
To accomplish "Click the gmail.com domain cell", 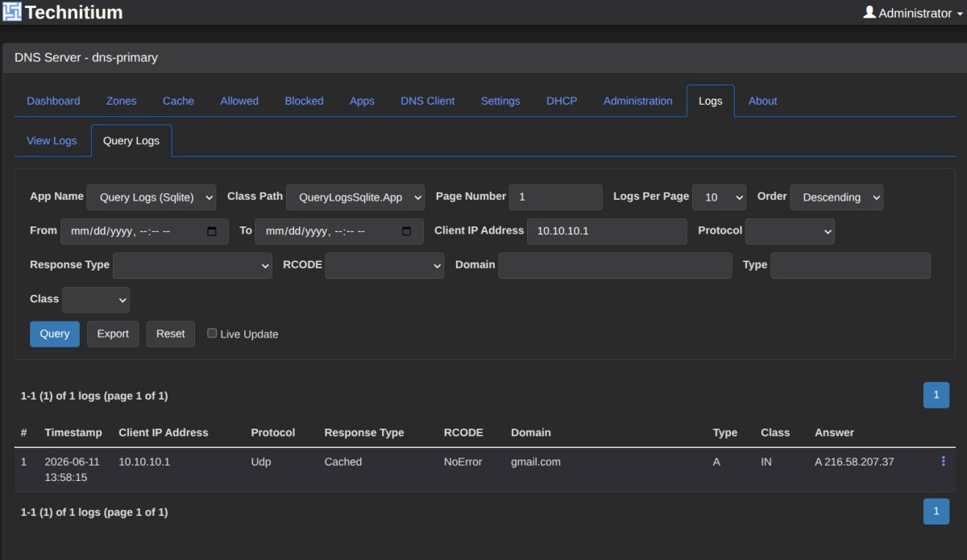I will pyautogui.click(x=535, y=462).
